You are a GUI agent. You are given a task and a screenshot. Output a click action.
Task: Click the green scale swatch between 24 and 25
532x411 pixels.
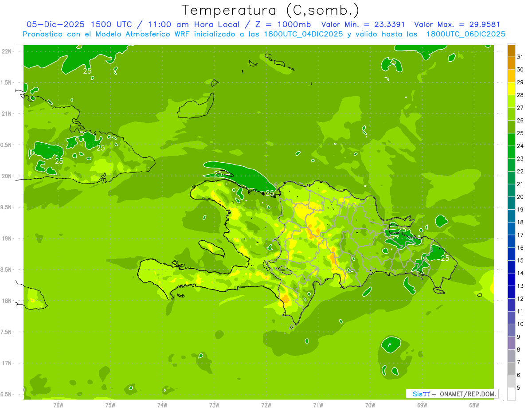[x=511, y=139]
